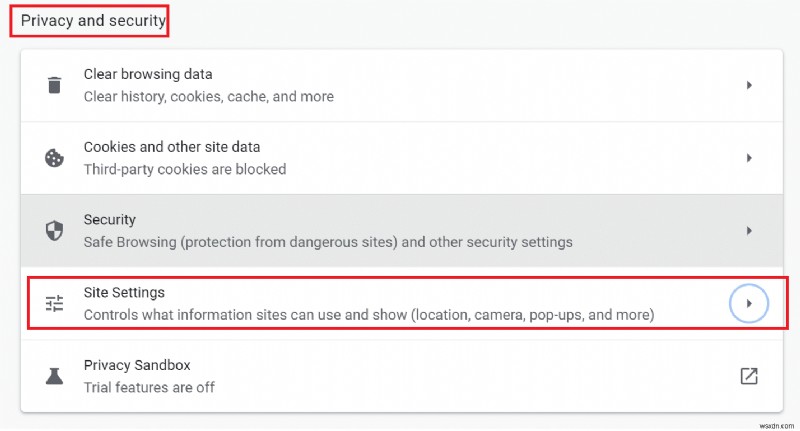The width and height of the screenshot is (800, 431).
Task: Go to the Site Settings title
Action: click(124, 292)
